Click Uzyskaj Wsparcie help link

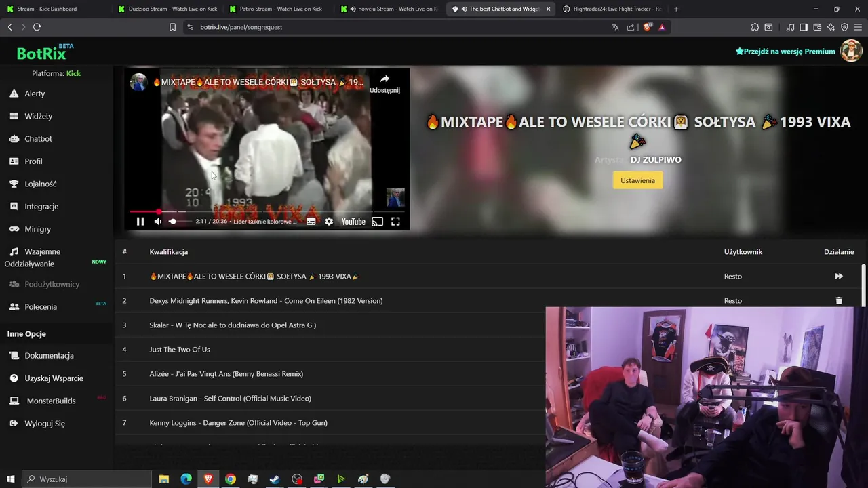(x=46, y=378)
